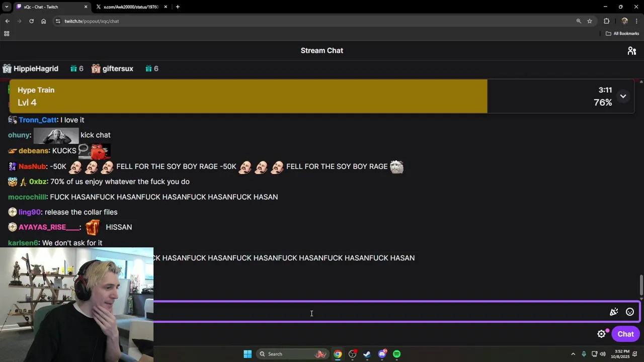Click the chat scrollbar thumb

point(641,285)
